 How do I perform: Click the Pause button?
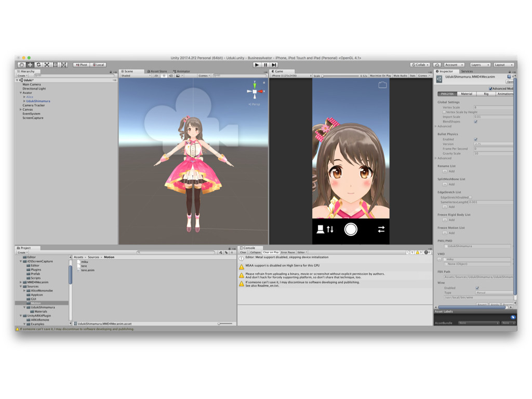265,65
